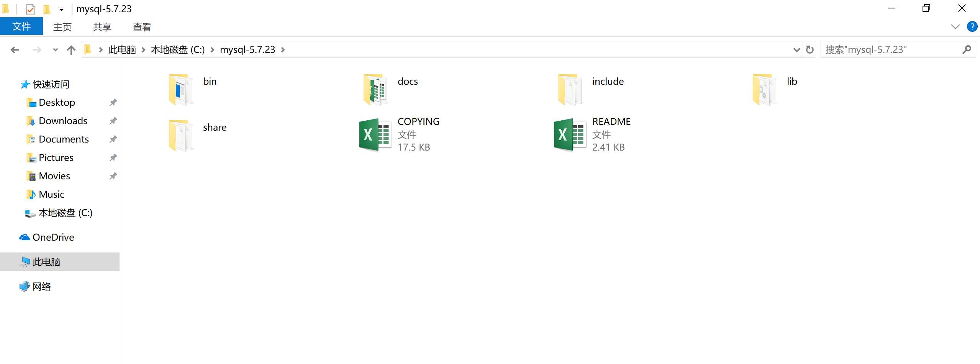
Task: Restore down the Explorer window
Action: click(x=926, y=8)
